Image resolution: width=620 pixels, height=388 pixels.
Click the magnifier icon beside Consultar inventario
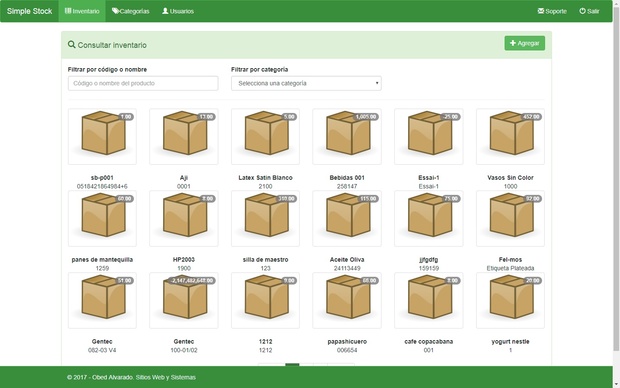(71, 44)
